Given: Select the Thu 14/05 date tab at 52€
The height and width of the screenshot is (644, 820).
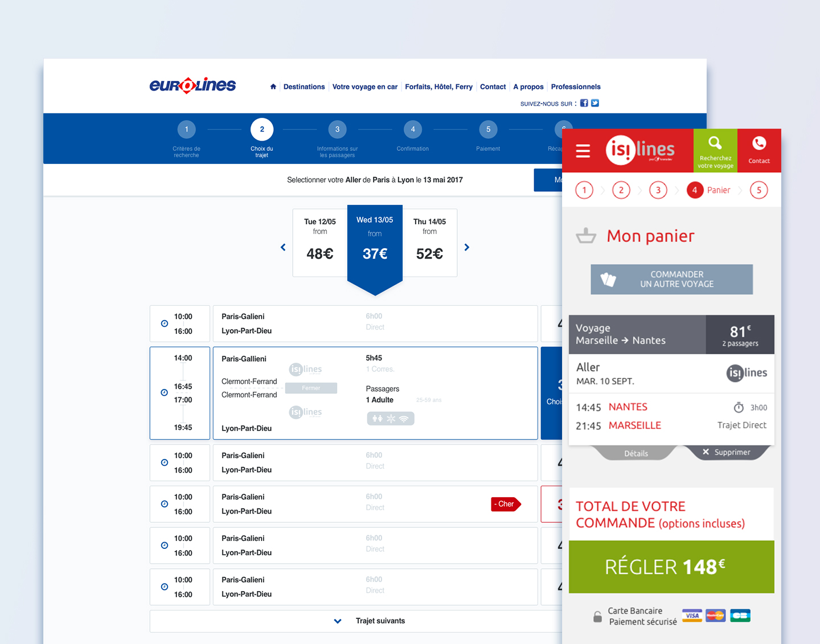Looking at the screenshot, I should point(430,243).
